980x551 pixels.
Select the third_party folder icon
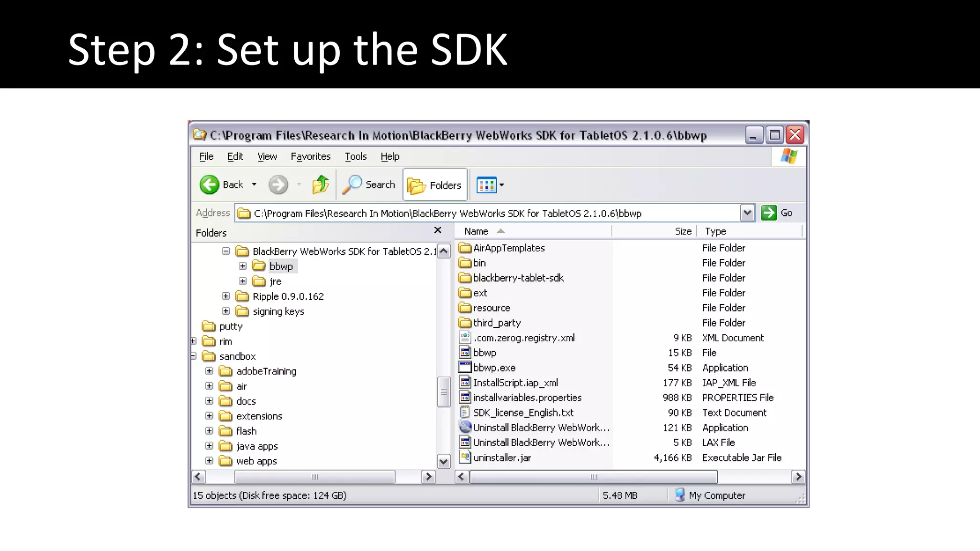(x=465, y=323)
